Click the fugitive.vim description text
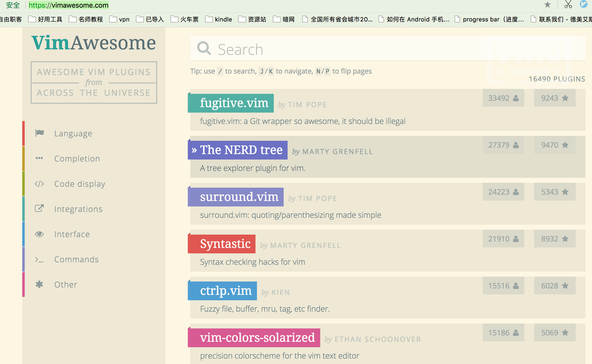Viewport: 592px width, 364px height. click(303, 121)
